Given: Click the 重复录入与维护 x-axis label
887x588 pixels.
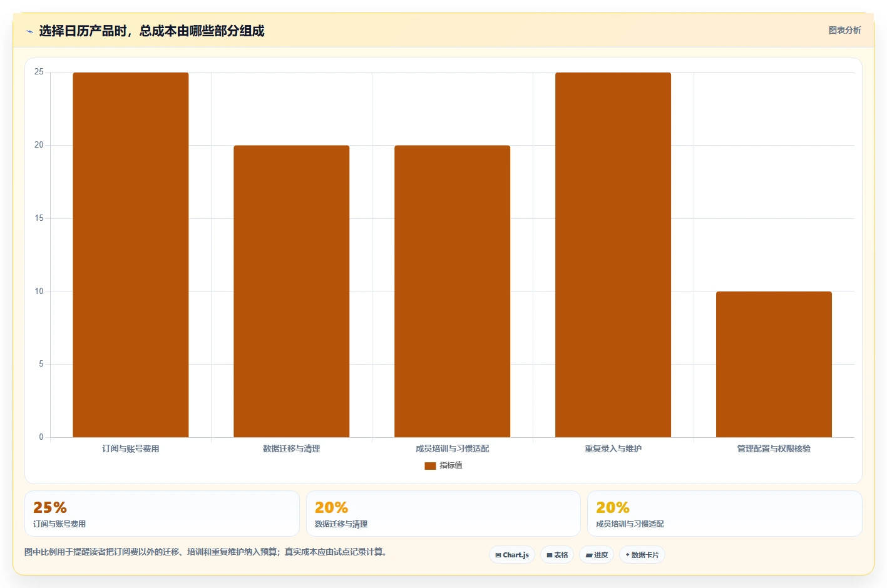Looking at the screenshot, I should pos(613,449).
